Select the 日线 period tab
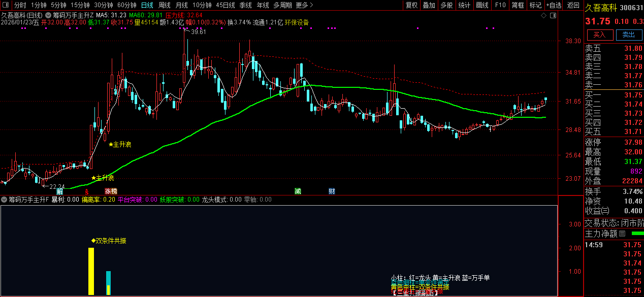 147,5
